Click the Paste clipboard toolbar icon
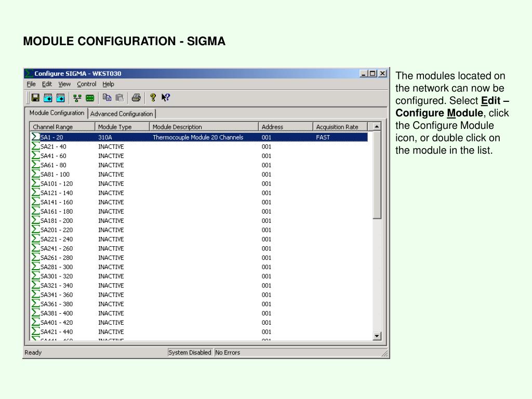Image resolution: width=532 pixels, height=399 pixels. pyautogui.click(x=119, y=98)
